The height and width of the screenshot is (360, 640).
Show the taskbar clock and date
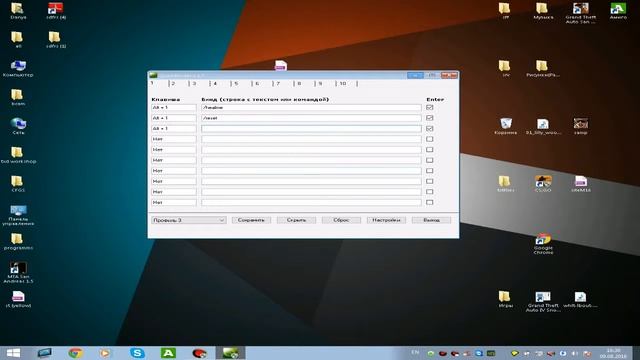coord(613,353)
